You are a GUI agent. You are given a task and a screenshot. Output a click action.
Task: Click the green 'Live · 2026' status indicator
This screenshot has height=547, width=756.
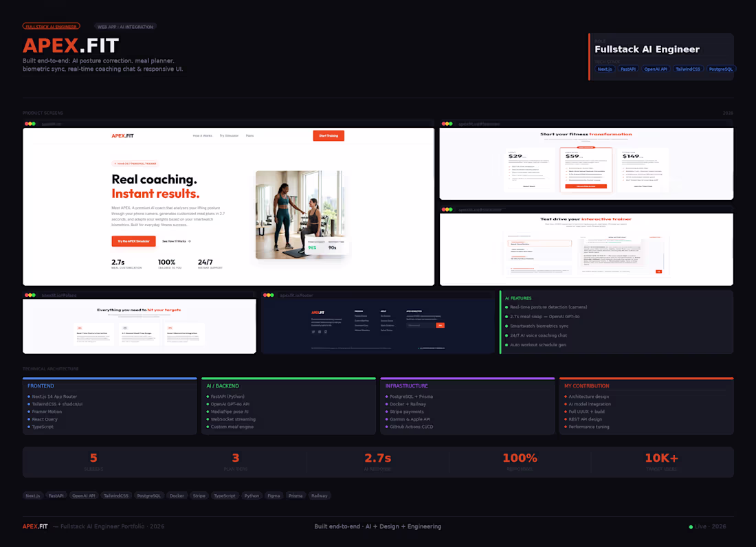click(x=707, y=527)
